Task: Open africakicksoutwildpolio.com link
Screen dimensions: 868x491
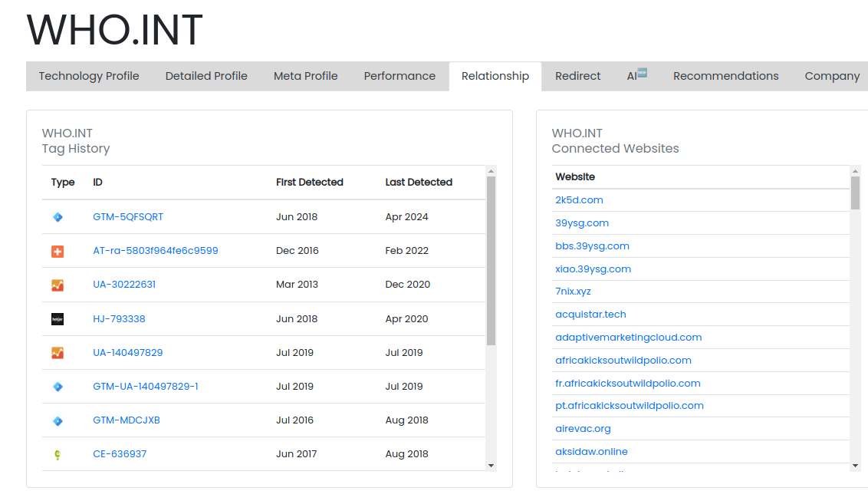Action: [x=623, y=361]
